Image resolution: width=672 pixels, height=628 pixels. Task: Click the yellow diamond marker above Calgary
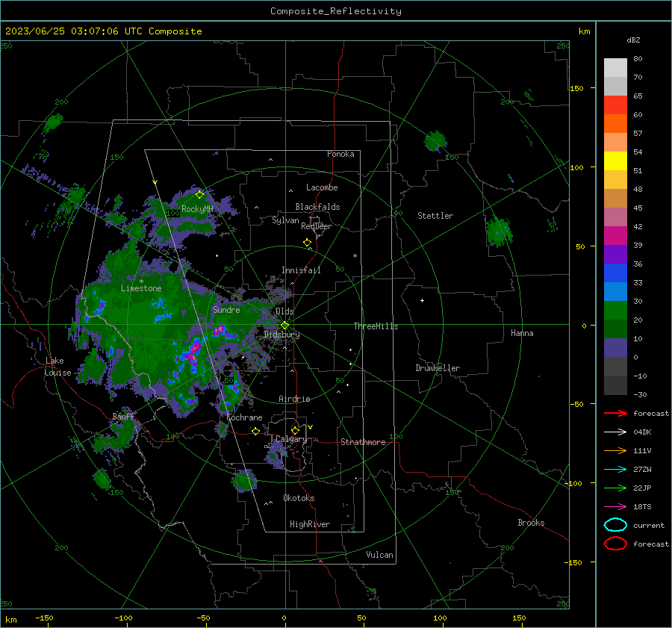tap(295, 430)
